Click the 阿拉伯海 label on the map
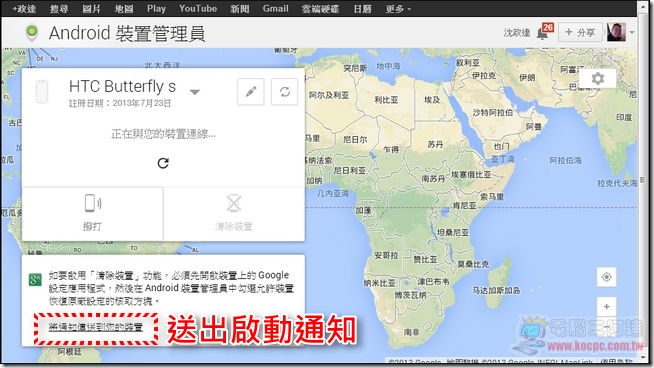 [566, 160]
